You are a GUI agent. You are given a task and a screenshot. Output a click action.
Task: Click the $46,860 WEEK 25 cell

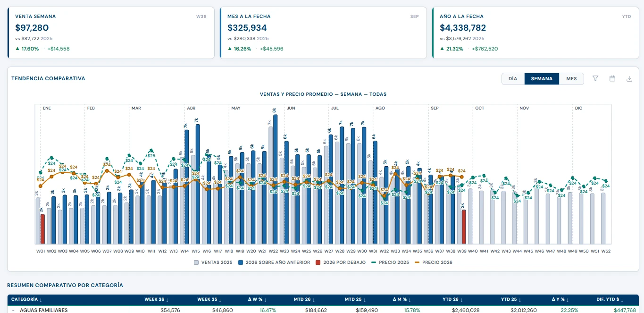click(223, 310)
